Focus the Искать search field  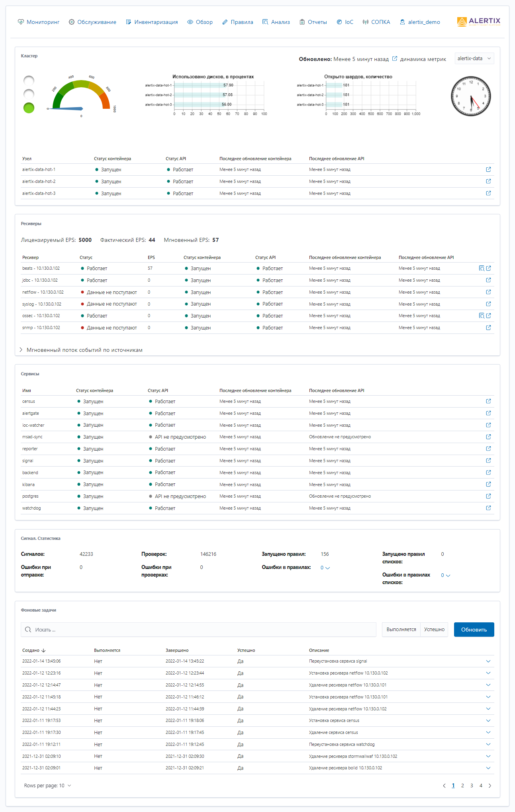198,630
